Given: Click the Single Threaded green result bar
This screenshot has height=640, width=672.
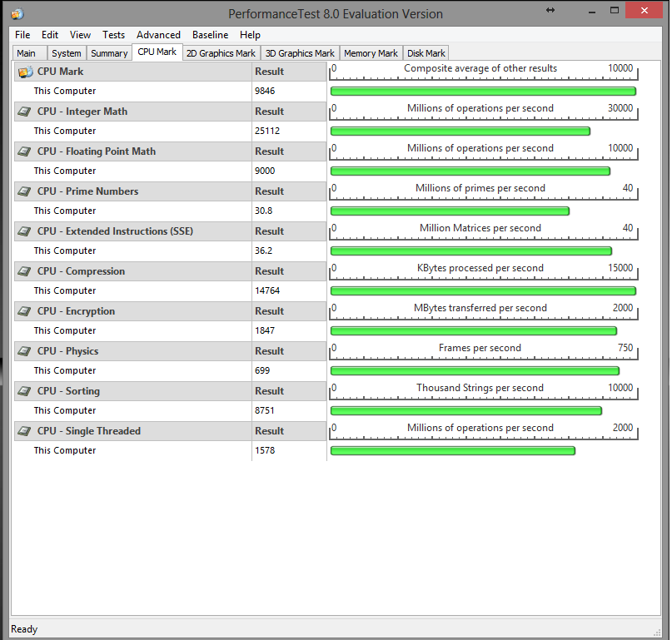Looking at the screenshot, I should (453, 450).
